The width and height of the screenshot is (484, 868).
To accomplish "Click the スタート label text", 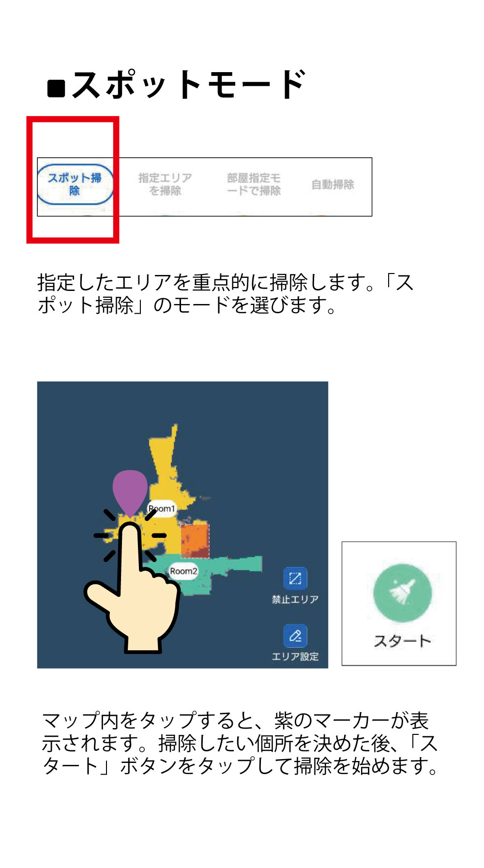I will point(402,641).
